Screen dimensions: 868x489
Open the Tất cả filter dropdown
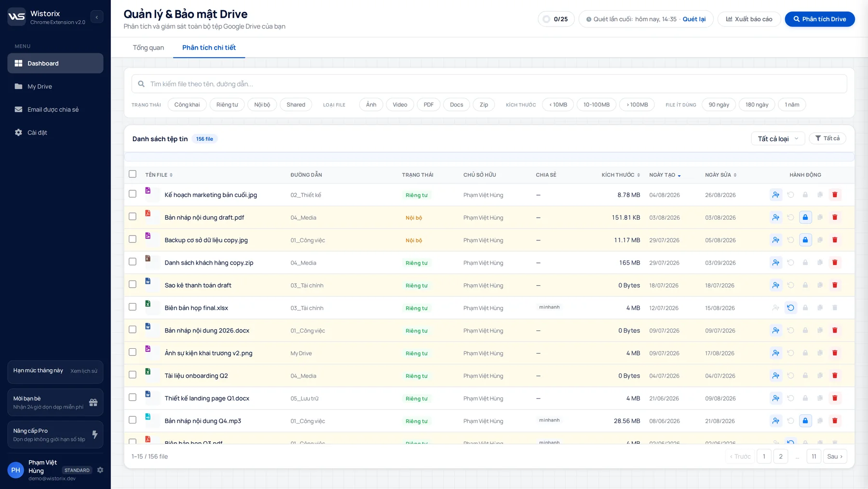pos(827,138)
